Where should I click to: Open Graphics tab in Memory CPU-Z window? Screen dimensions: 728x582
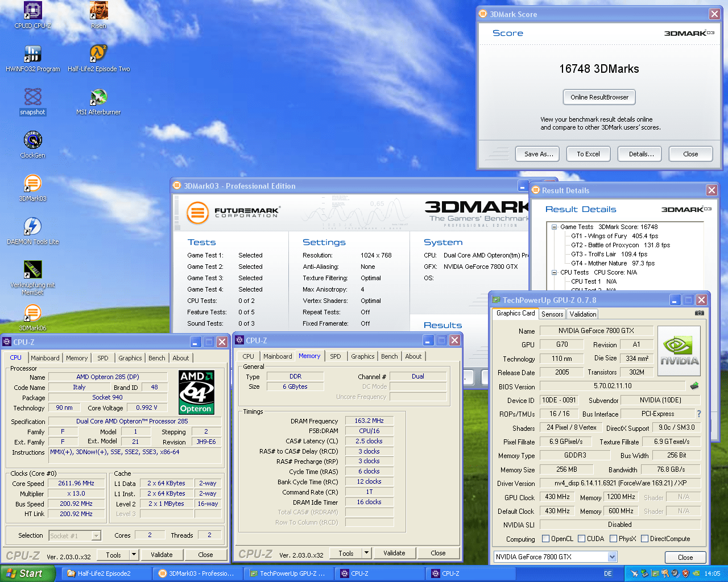point(363,356)
